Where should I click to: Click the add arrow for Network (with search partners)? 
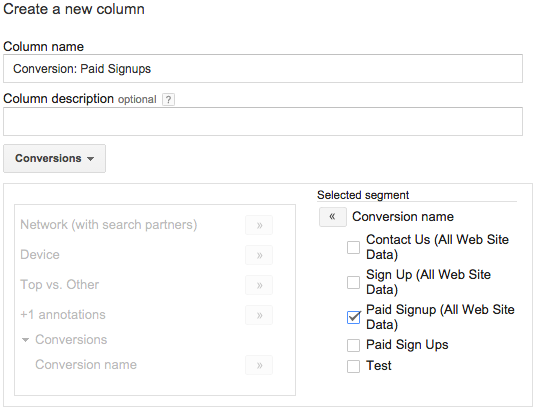click(x=259, y=225)
